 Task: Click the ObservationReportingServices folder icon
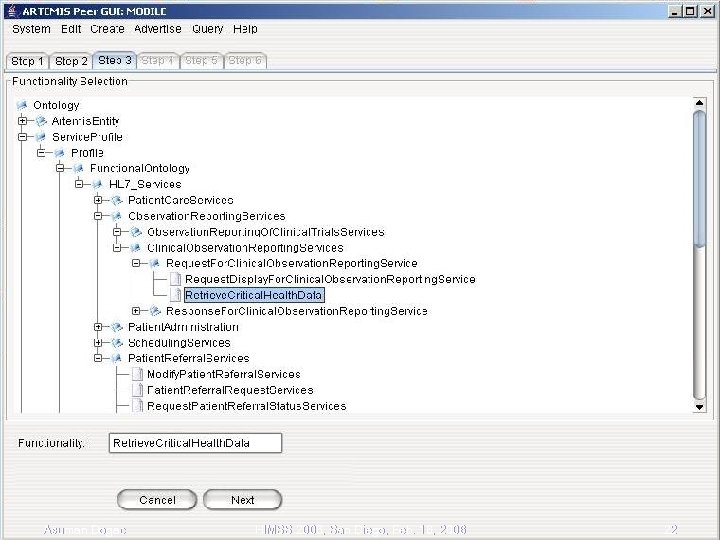point(117,216)
